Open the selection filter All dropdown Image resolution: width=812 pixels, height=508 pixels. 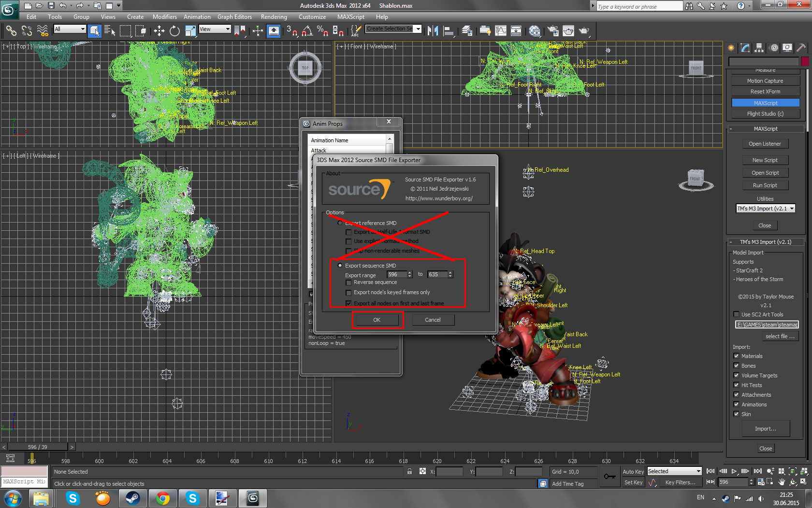[x=70, y=29]
